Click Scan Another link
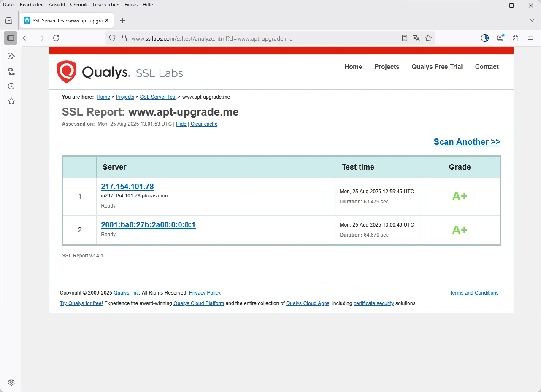Screen dimensions: 541x392 point(467,142)
